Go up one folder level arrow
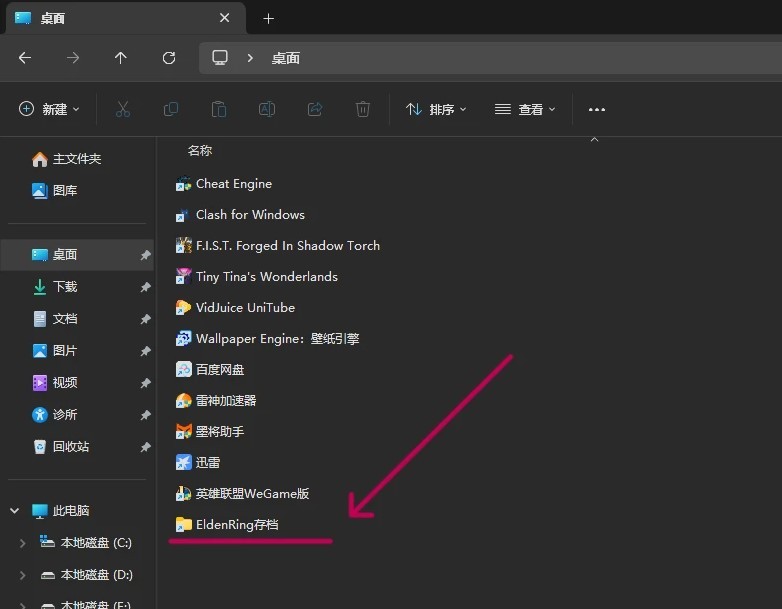The width and height of the screenshot is (782, 609). (x=121, y=58)
